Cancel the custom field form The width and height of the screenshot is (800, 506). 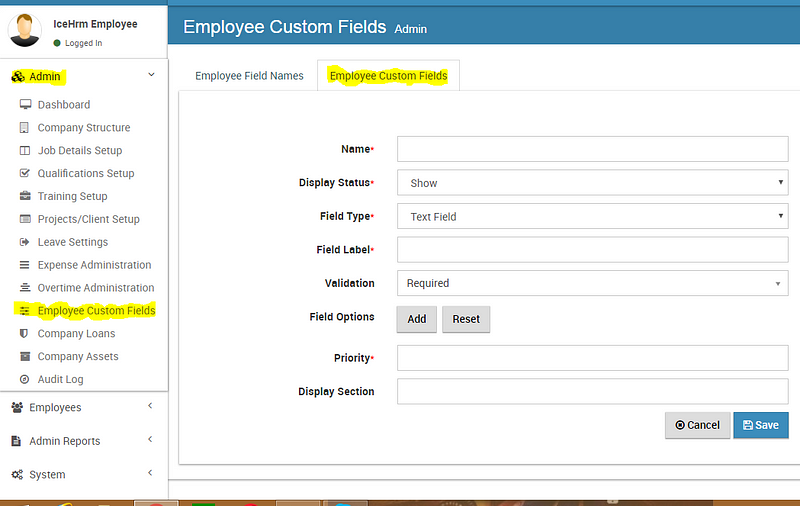point(697,425)
